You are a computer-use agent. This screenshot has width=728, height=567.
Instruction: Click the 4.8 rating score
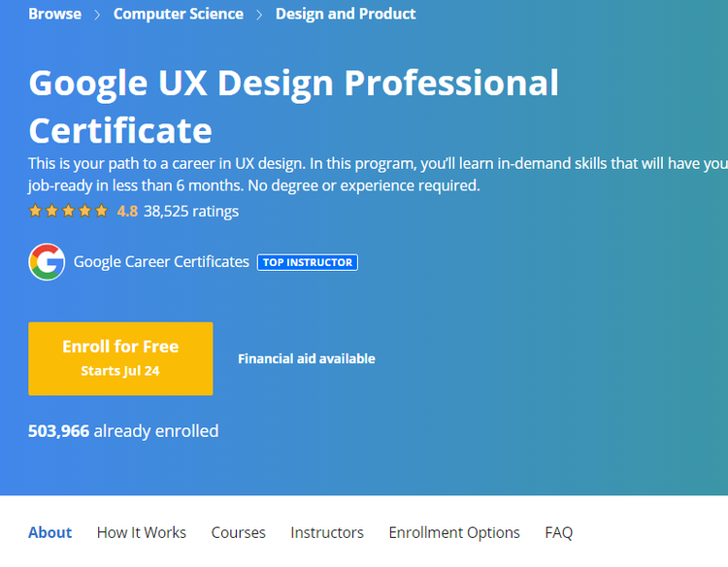pyautogui.click(x=127, y=212)
